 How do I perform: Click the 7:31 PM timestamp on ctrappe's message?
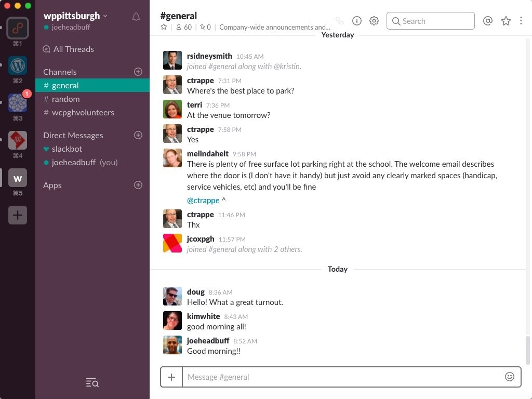tap(230, 81)
